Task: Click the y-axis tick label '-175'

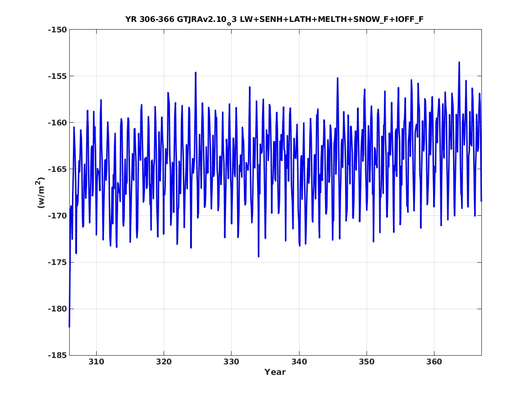Action: (x=57, y=263)
